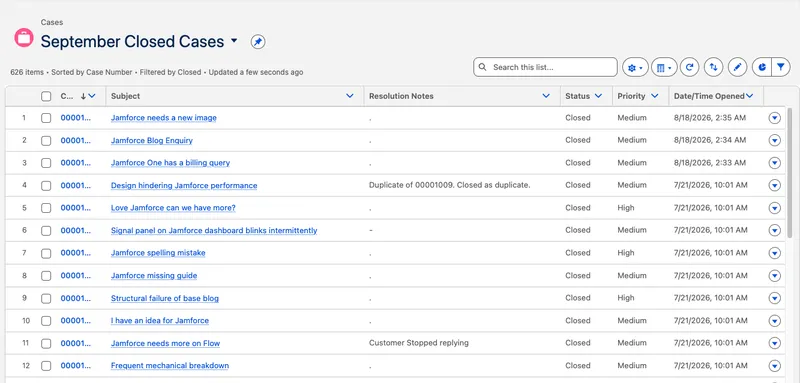
Task: Open row actions for Jamforce One billing query
Action: tap(774, 163)
